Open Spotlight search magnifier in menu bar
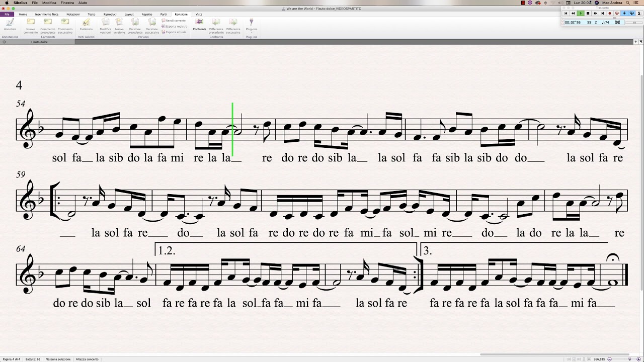The height and width of the screenshot is (362, 644). pyautogui.click(x=628, y=3)
